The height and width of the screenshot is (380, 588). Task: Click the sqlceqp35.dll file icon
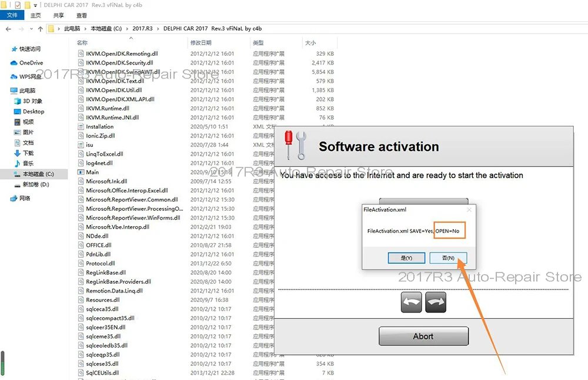point(81,355)
